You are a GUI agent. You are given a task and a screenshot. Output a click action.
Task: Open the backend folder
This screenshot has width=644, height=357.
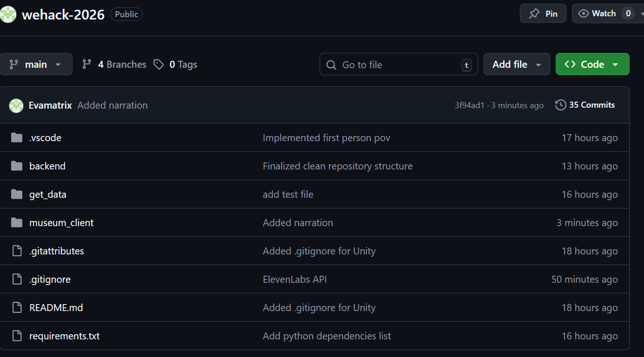tap(47, 166)
